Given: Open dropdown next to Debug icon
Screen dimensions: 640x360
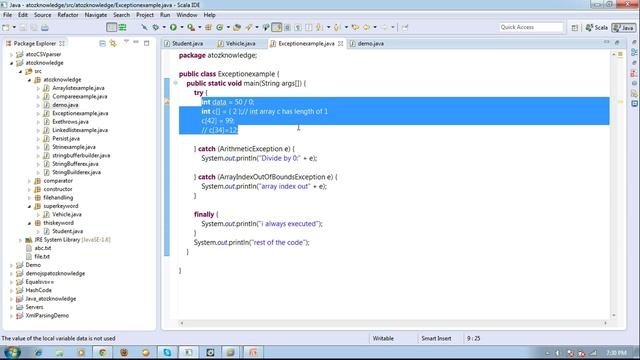Looking at the screenshot, I should click(x=164, y=27).
